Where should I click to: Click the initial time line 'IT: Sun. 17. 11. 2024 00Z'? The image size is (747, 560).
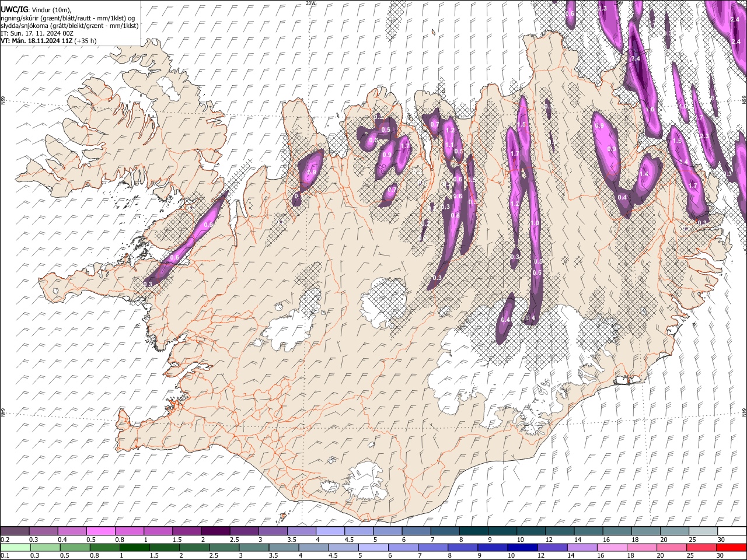coord(37,33)
